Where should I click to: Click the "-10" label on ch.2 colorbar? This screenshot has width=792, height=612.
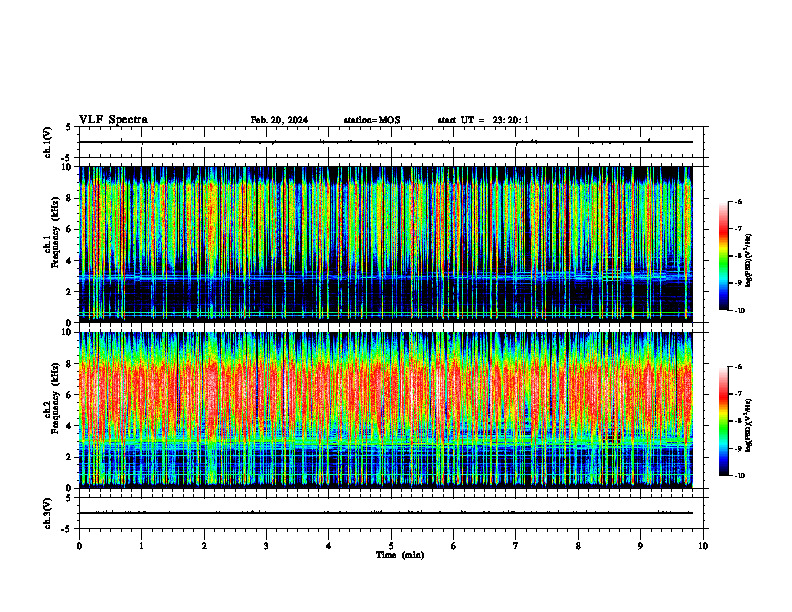pos(739,476)
